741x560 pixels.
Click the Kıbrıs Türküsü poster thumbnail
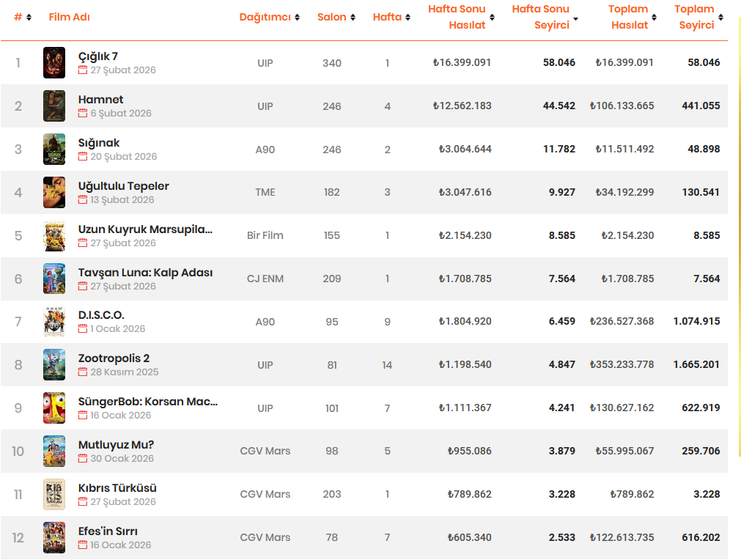(54, 494)
